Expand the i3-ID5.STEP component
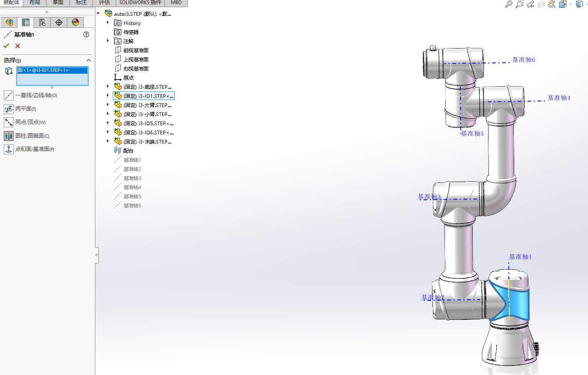This screenshot has height=375, width=588. (108, 123)
